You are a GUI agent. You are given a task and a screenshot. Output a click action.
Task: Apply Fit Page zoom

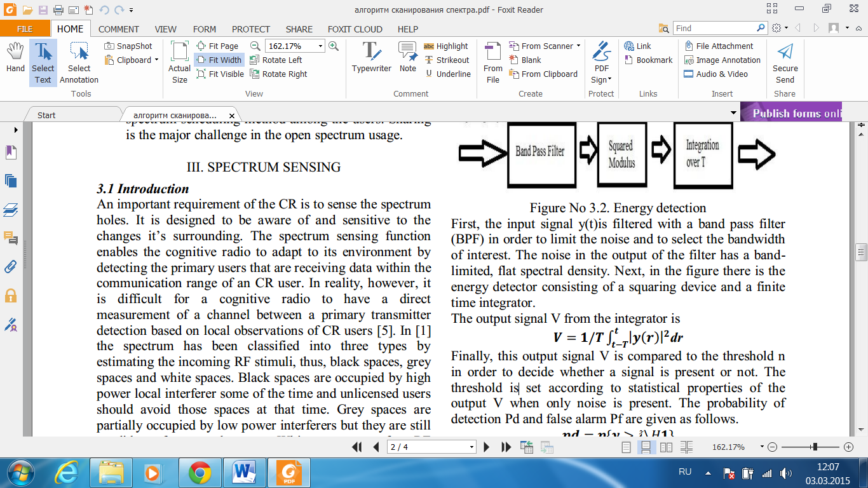(217, 46)
